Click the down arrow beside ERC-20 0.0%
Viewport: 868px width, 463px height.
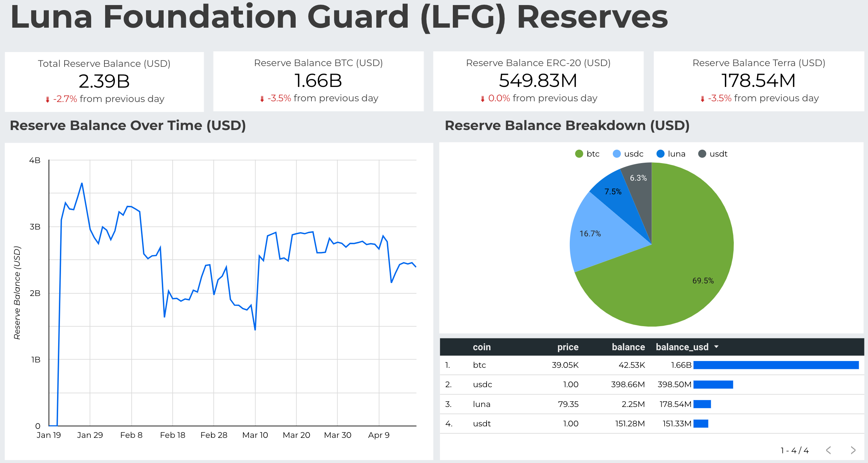tap(483, 99)
